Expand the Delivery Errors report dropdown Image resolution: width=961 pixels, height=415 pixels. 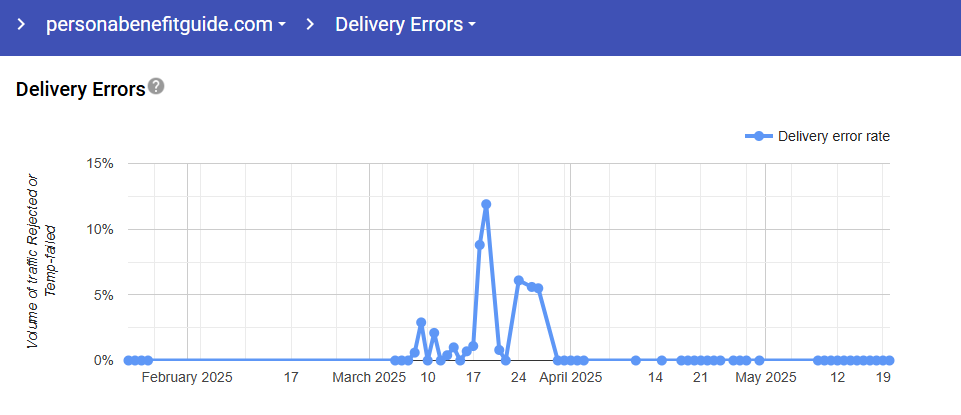click(405, 24)
